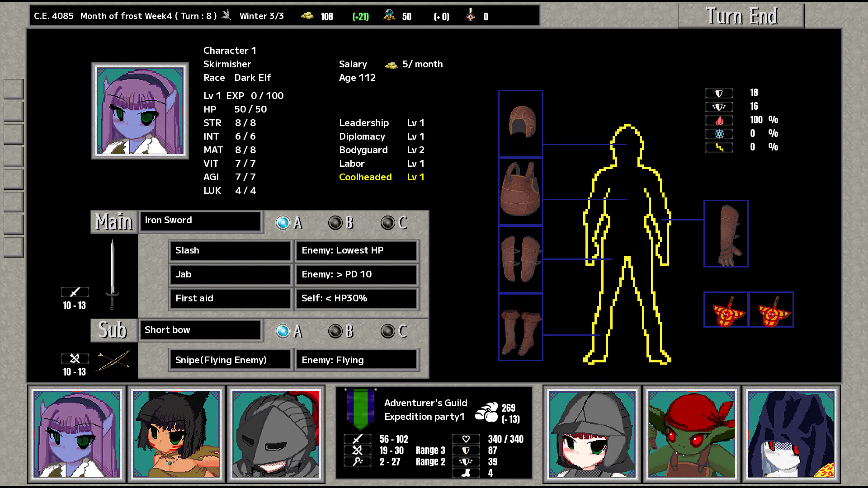
Task: Select the leather arm guards slot
Action: point(520,259)
